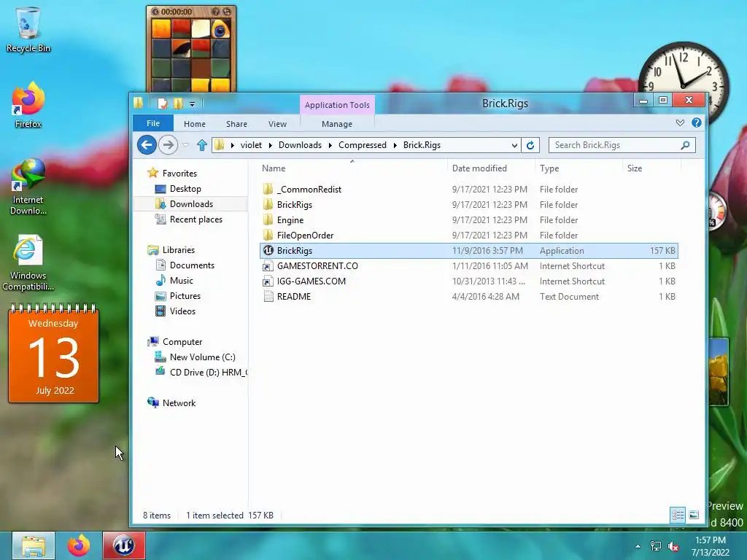
Task: Open Firefox from the taskbar
Action: pos(79,545)
